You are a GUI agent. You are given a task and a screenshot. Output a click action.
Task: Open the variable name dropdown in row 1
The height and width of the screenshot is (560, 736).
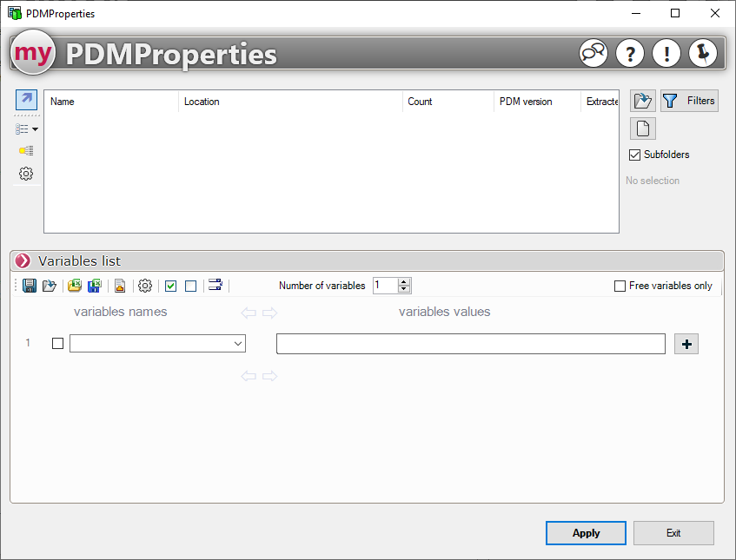tap(237, 344)
